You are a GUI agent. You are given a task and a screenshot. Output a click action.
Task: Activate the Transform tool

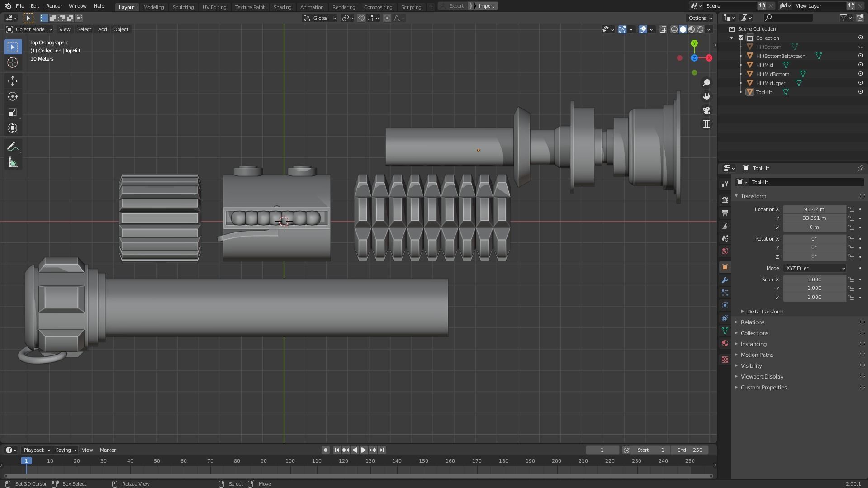(x=13, y=128)
